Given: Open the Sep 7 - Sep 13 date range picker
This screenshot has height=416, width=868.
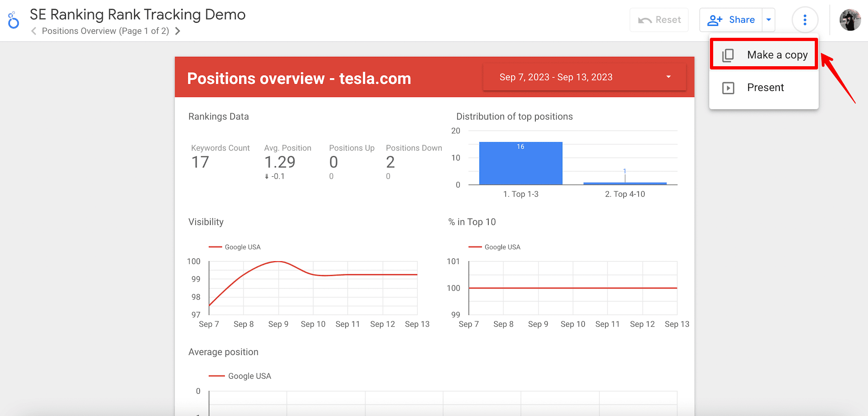Looking at the screenshot, I should click(x=584, y=77).
